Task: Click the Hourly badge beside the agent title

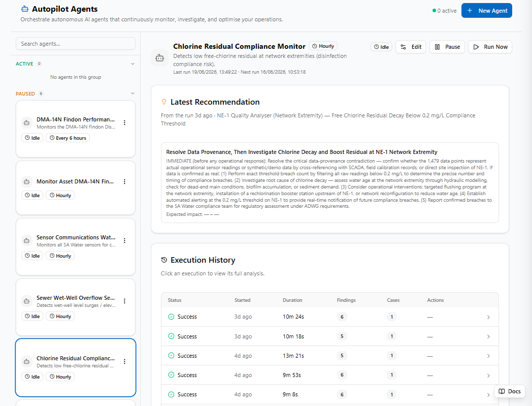Action: point(323,46)
